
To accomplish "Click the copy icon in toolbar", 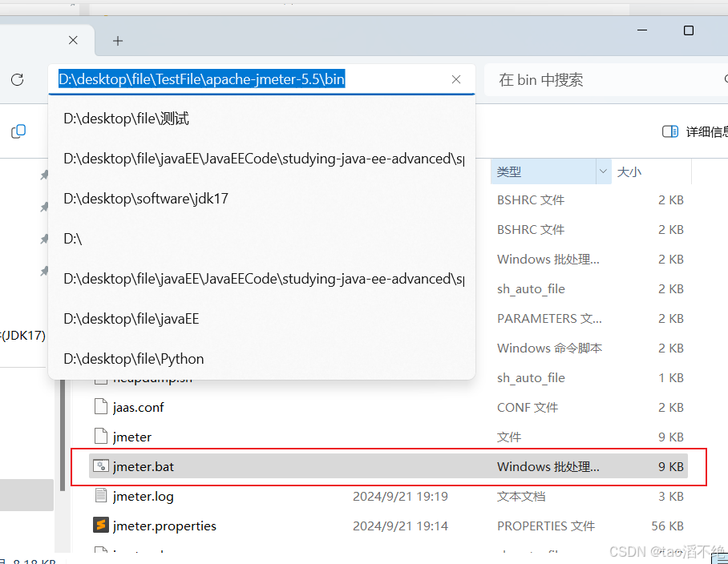I will [18, 131].
